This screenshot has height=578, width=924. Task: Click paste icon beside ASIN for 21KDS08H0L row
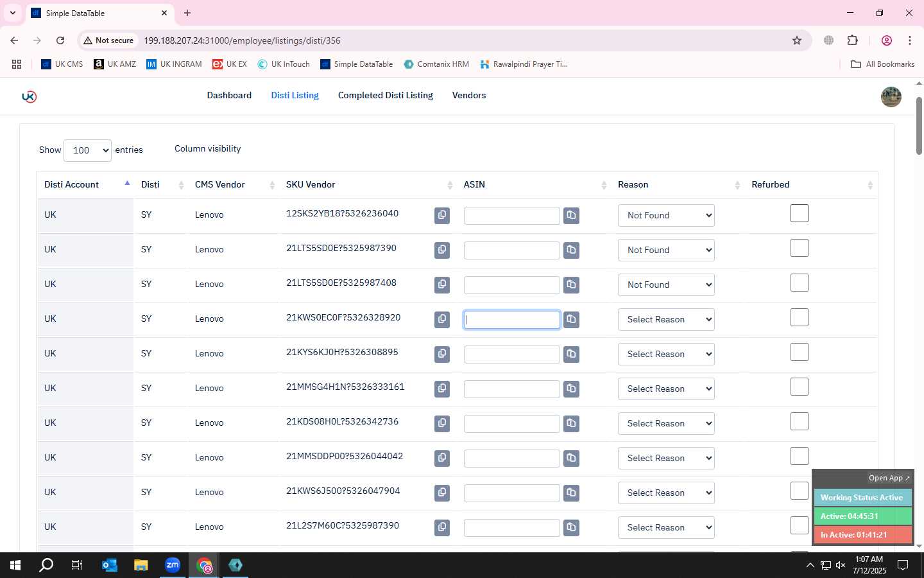click(571, 424)
